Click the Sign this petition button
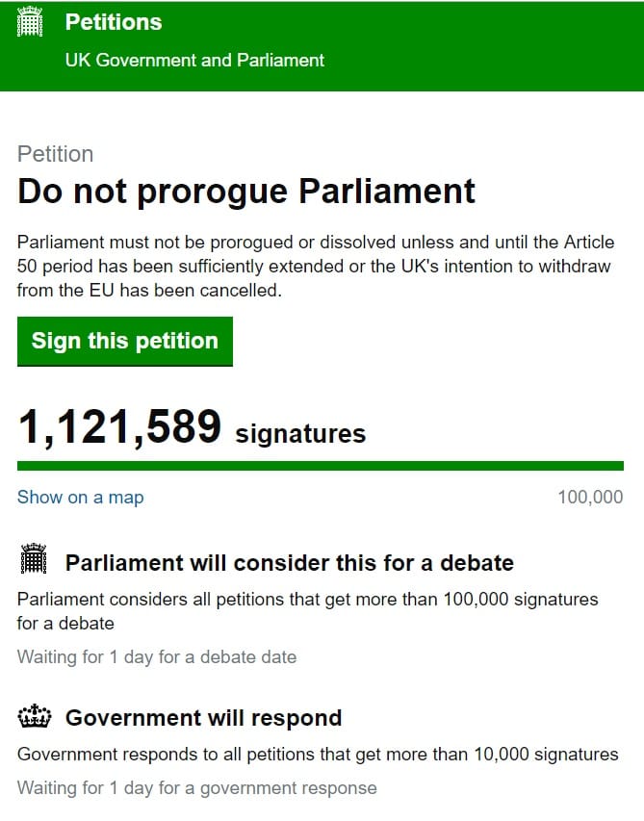The width and height of the screenshot is (644, 821). point(124,341)
